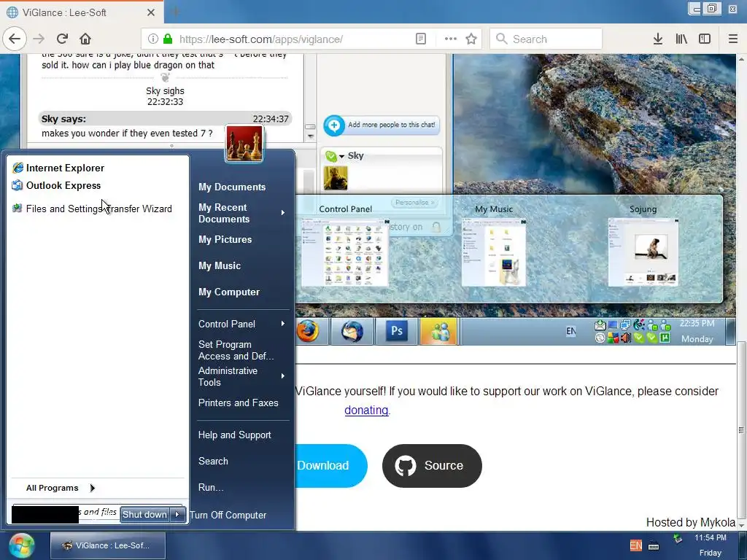Click the EN language indicator in taskbar
The image size is (747, 560).
635,545
